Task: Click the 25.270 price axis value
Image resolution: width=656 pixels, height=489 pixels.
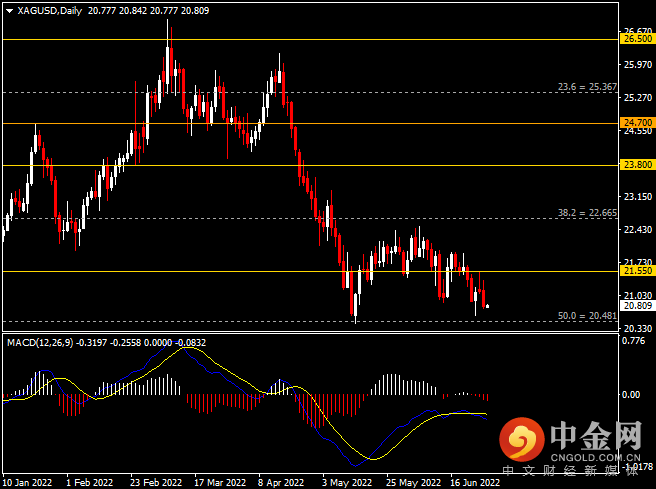Action: [x=638, y=98]
